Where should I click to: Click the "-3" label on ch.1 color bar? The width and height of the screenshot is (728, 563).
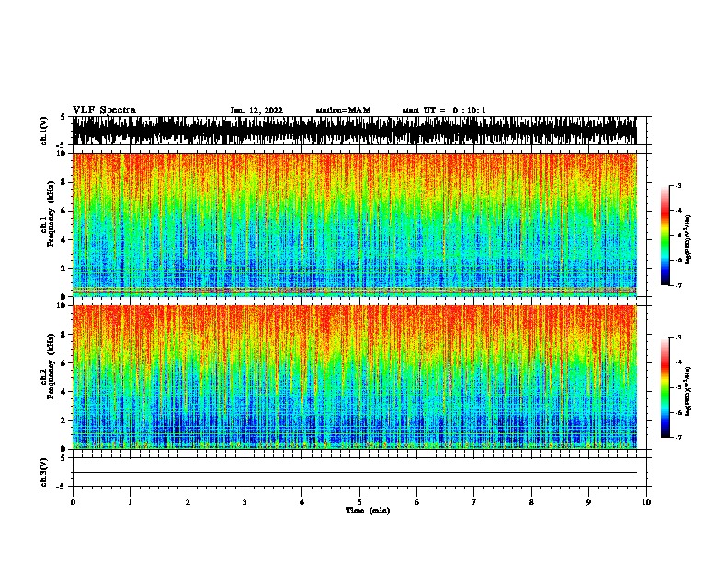coord(677,186)
